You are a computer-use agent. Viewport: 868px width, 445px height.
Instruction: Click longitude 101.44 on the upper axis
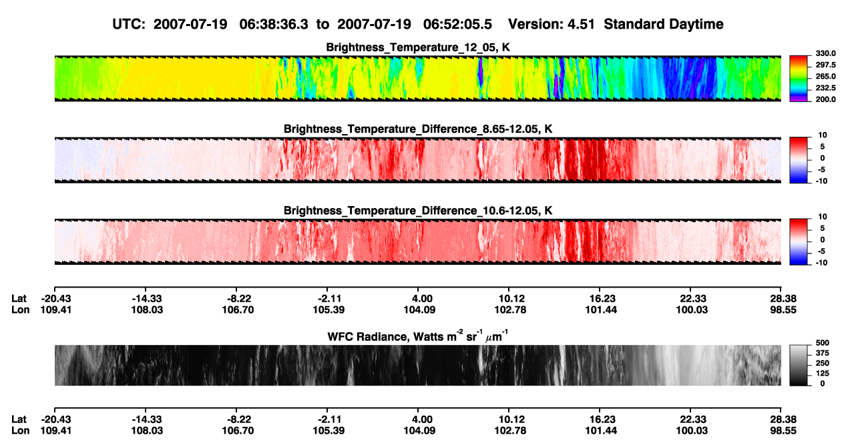[x=600, y=310]
